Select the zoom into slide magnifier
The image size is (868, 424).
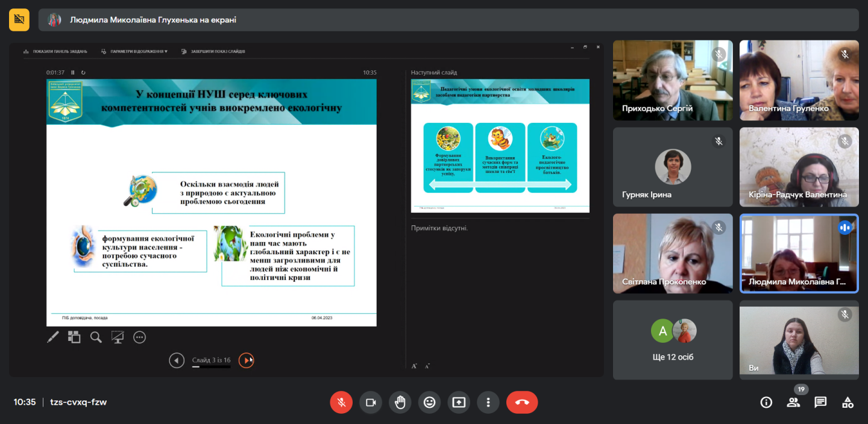pyautogui.click(x=96, y=337)
